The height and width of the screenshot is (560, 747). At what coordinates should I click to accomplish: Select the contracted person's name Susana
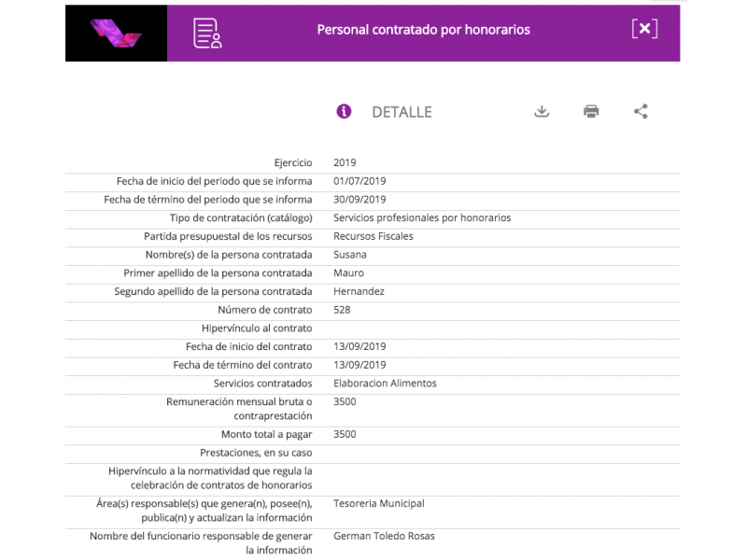pyautogui.click(x=350, y=255)
